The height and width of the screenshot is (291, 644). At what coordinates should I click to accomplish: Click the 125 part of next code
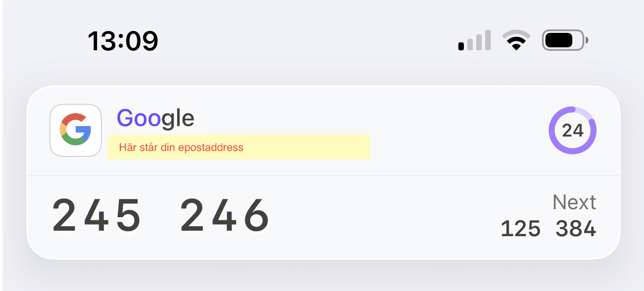[521, 229]
